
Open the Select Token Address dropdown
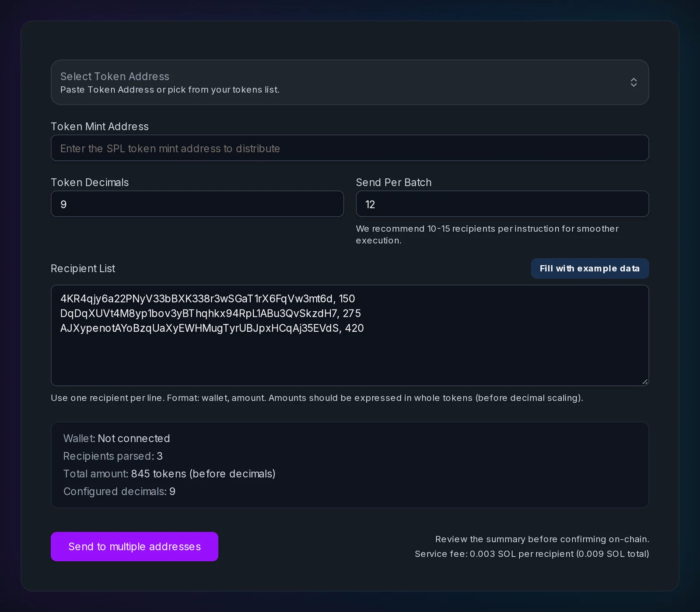tap(350, 82)
